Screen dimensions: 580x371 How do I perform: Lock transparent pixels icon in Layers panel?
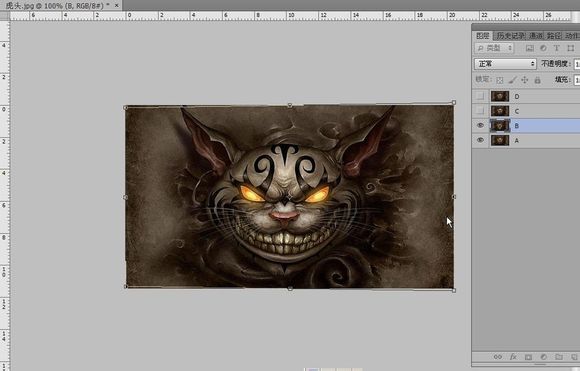click(499, 80)
